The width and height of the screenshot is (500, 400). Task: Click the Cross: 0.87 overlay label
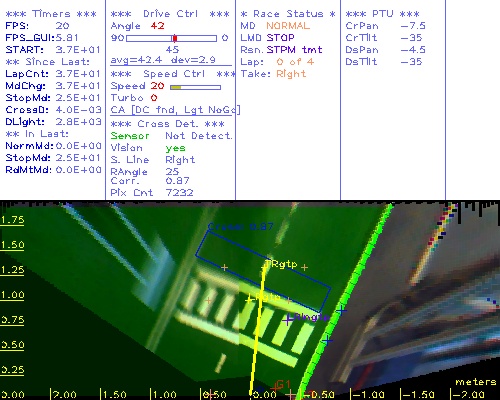240,227
